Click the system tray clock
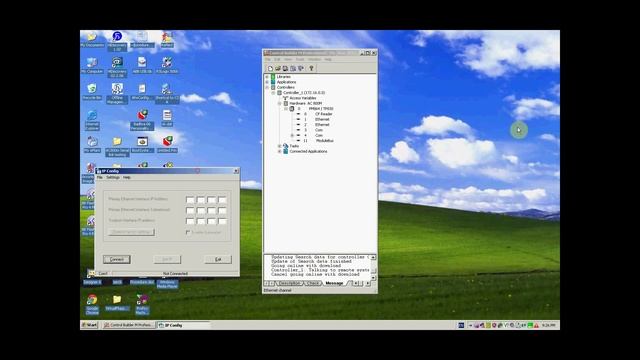 549,325
